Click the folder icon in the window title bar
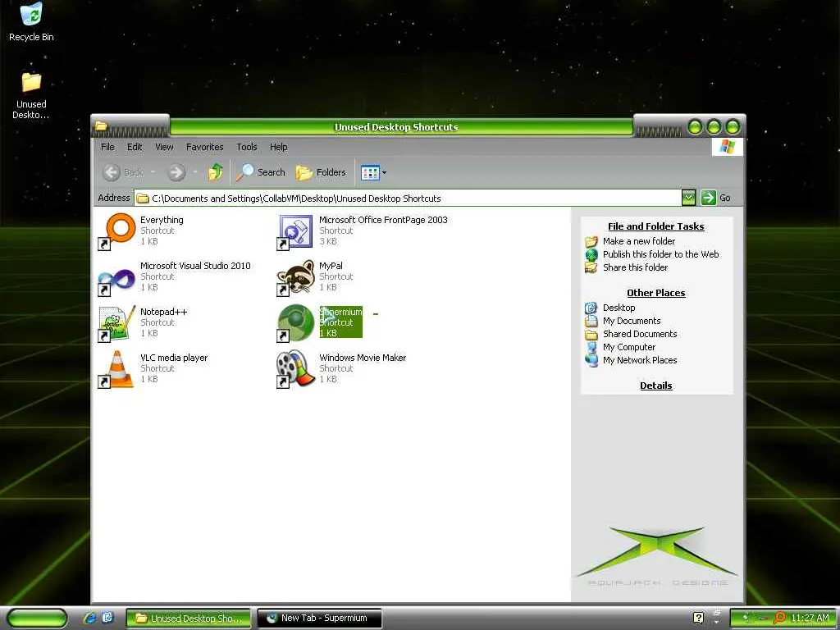The width and height of the screenshot is (840, 630). (x=101, y=126)
